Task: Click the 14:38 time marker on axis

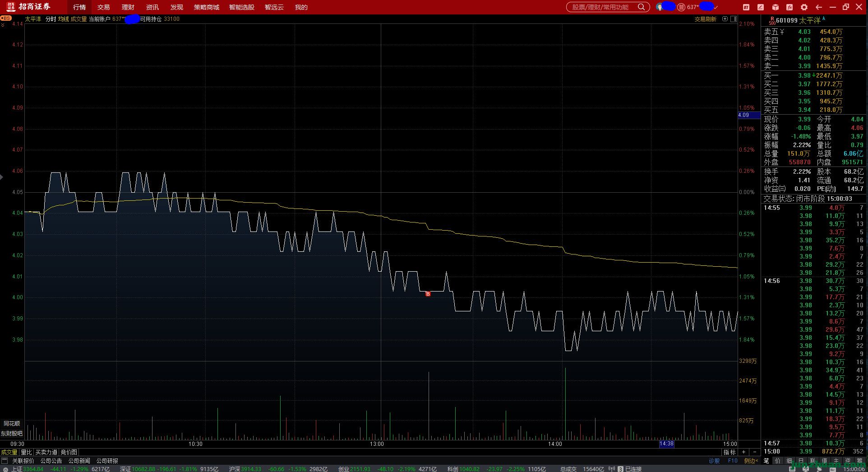Action: [x=666, y=444]
